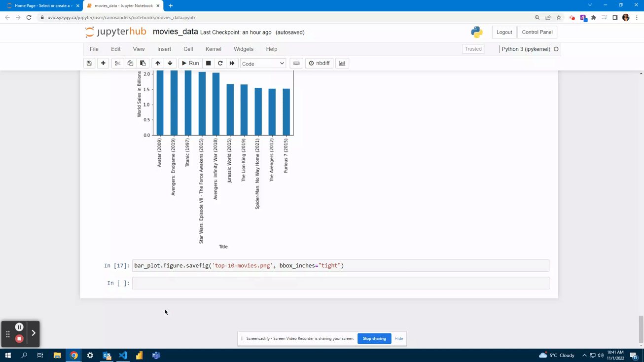Open the Cell menu
The height and width of the screenshot is (362, 644).
pyautogui.click(x=188, y=49)
